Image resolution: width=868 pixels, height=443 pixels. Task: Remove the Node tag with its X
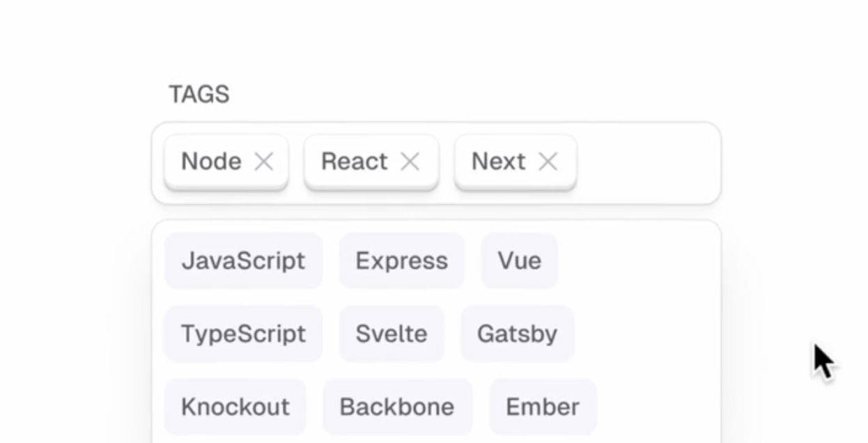[263, 162]
